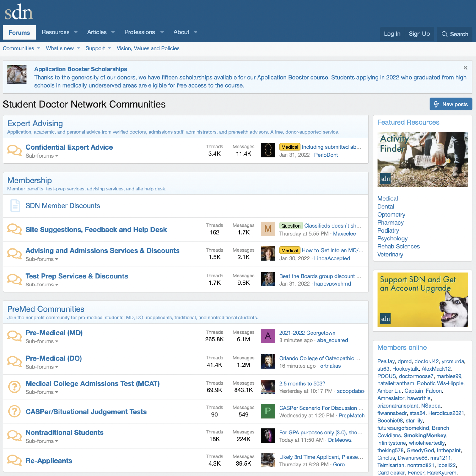Click the forum icon next to Test Prep Services

pos(14,279)
